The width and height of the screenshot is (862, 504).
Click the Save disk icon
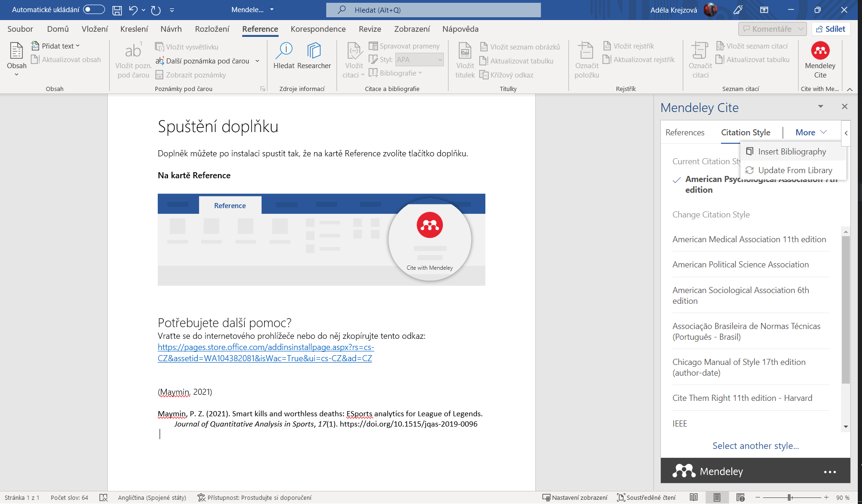click(117, 10)
